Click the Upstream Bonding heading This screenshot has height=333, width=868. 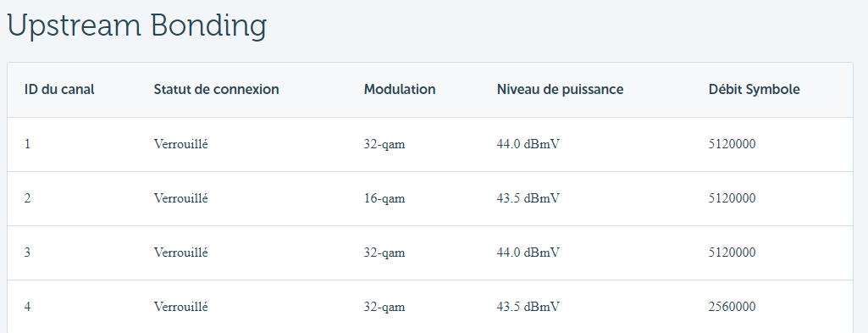click(136, 26)
